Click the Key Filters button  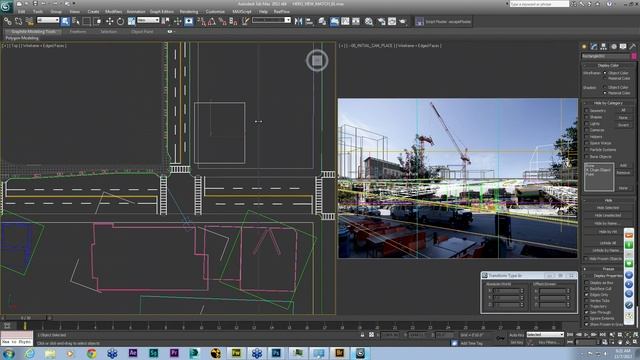tap(548, 342)
